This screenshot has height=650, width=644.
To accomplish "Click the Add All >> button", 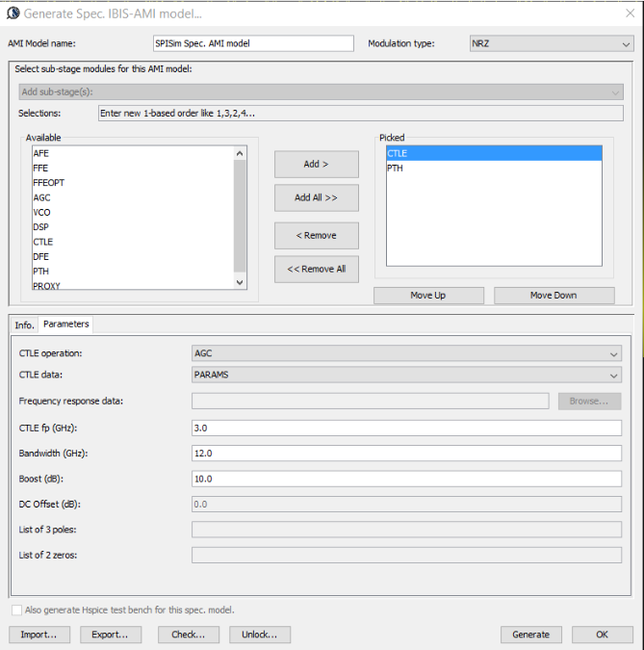I will click(316, 197).
